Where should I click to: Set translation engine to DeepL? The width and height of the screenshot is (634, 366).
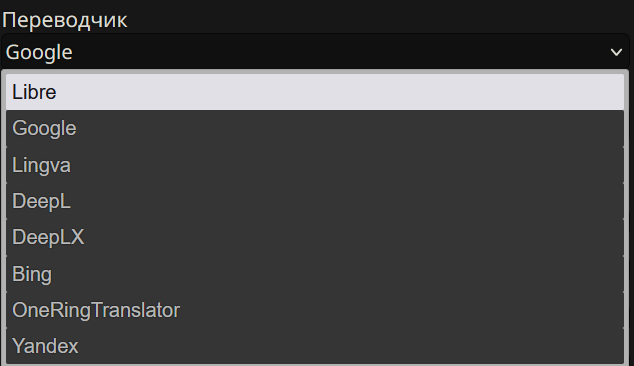315,201
